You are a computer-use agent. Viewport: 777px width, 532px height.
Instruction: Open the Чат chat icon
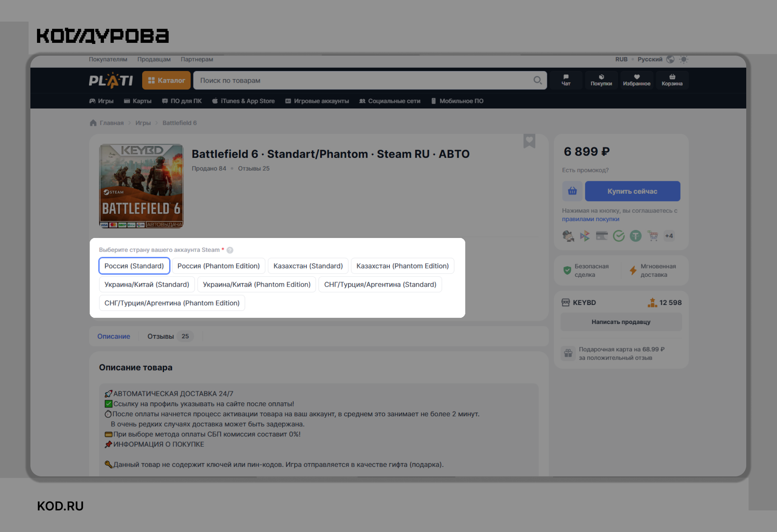(x=566, y=80)
